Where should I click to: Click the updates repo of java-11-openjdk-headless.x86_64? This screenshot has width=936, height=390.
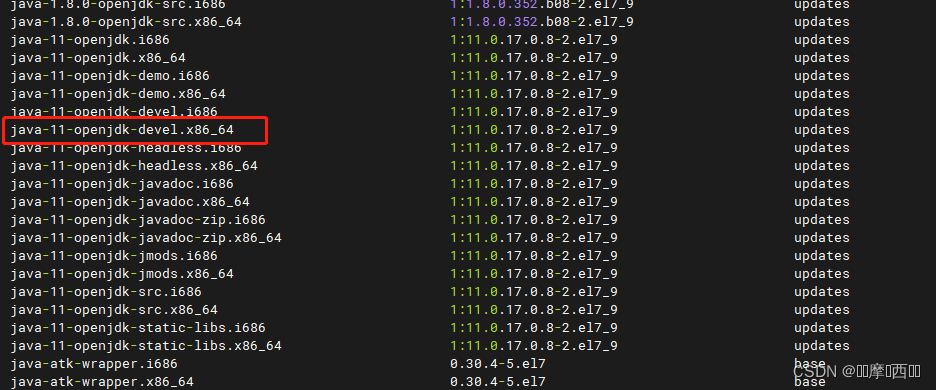821,165
